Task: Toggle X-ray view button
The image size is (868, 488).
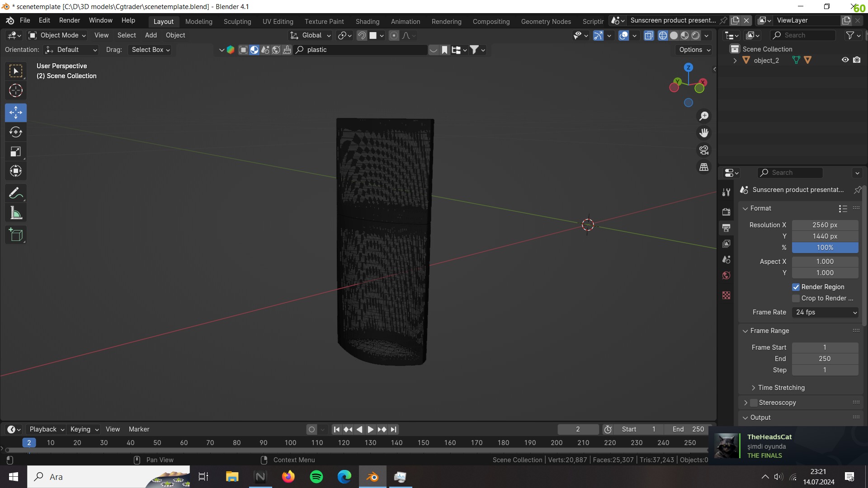Action: click(x=649, y=36)
